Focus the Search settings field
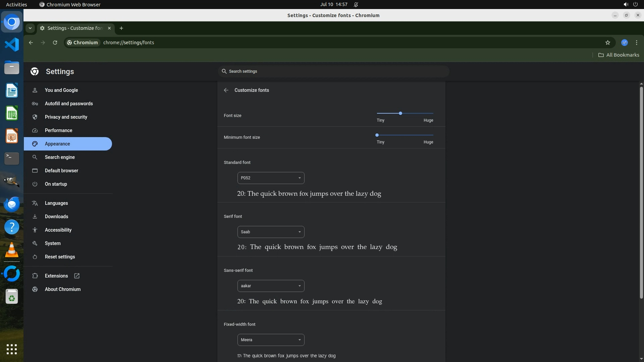This screenshot has width=644, height=362. (333, 71)
